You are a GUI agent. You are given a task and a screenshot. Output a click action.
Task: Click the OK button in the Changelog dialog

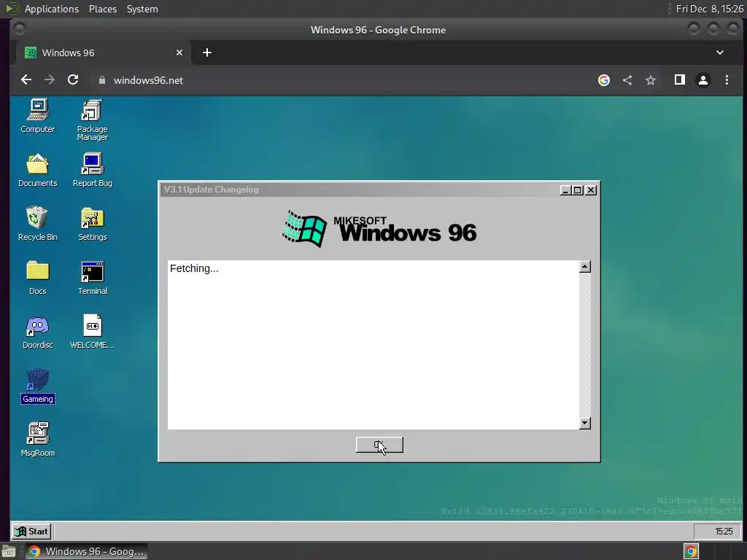pyautogui.click(x=379, y=445)
